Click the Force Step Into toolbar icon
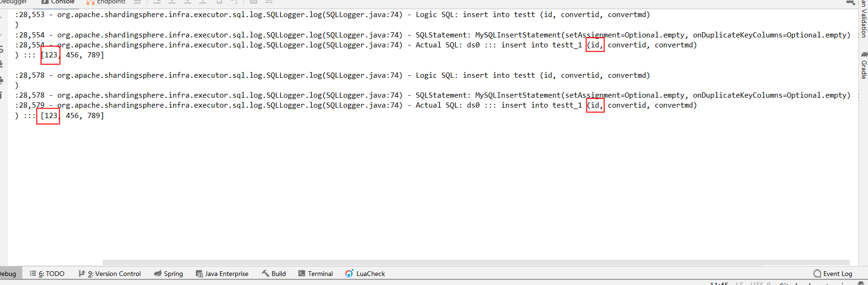This screenshot has height=285, width=868. coord(188,2)
